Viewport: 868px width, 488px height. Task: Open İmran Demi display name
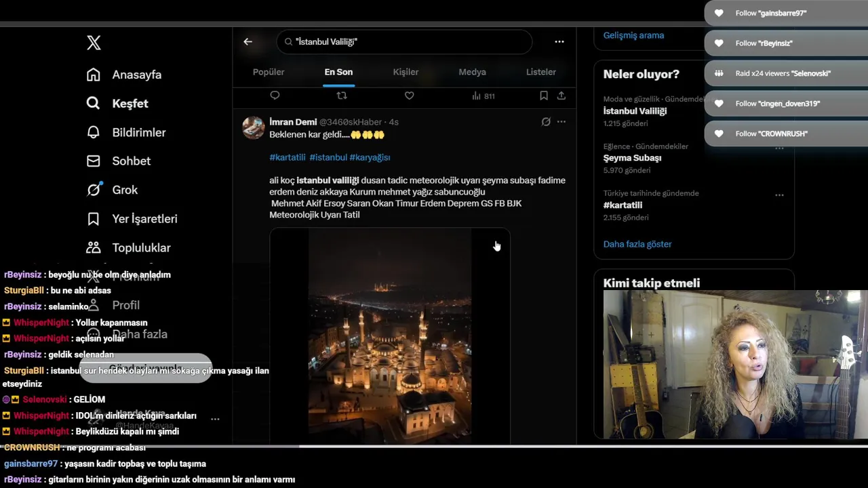(x=293, y=122)
